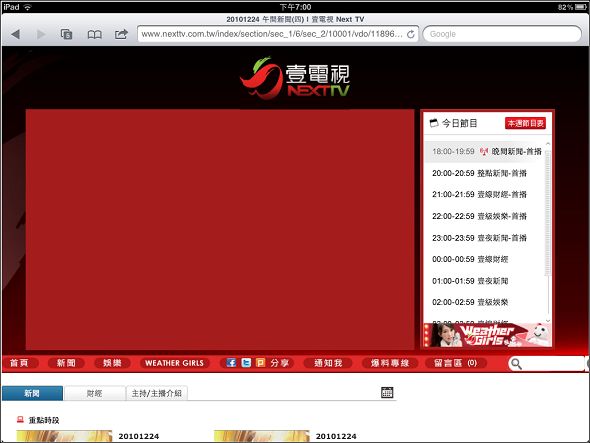Switch to the 財經 tab

pyautogui.click(x=94, y=393)
